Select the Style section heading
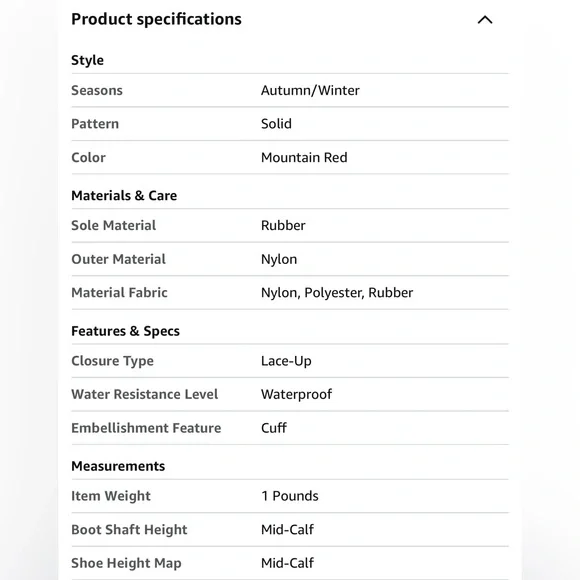This screenshot has height=580, width=580. (87, 60)
